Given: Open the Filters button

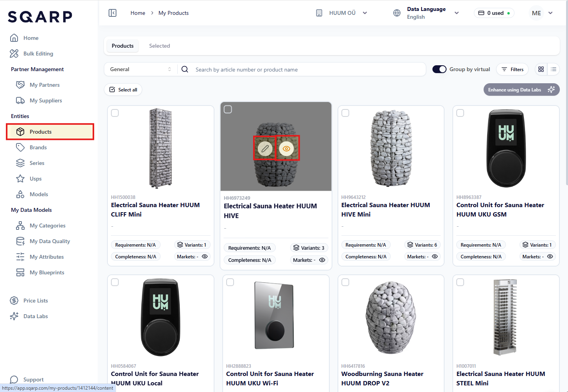Looking at the screenshot, I should [x=513, y=69].
